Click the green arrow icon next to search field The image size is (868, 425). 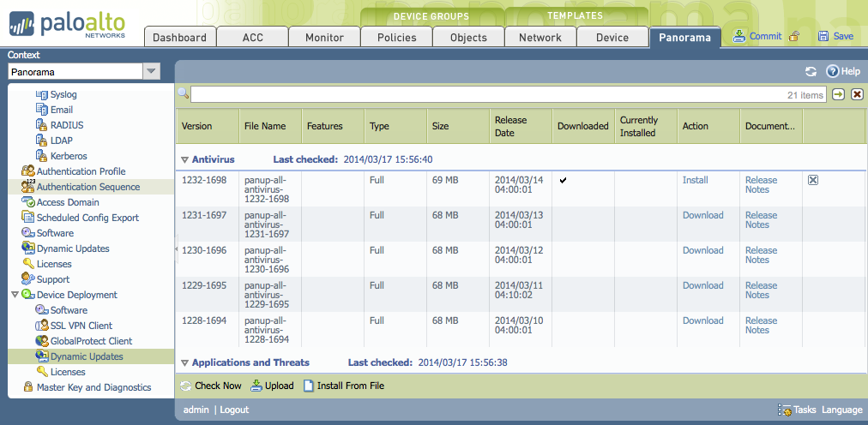click(839, 94)
